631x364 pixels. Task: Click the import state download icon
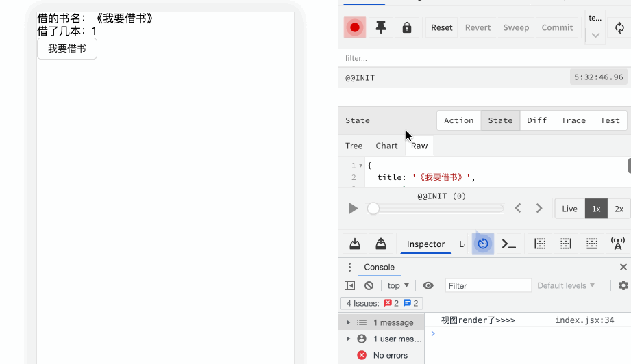point(354,244)
